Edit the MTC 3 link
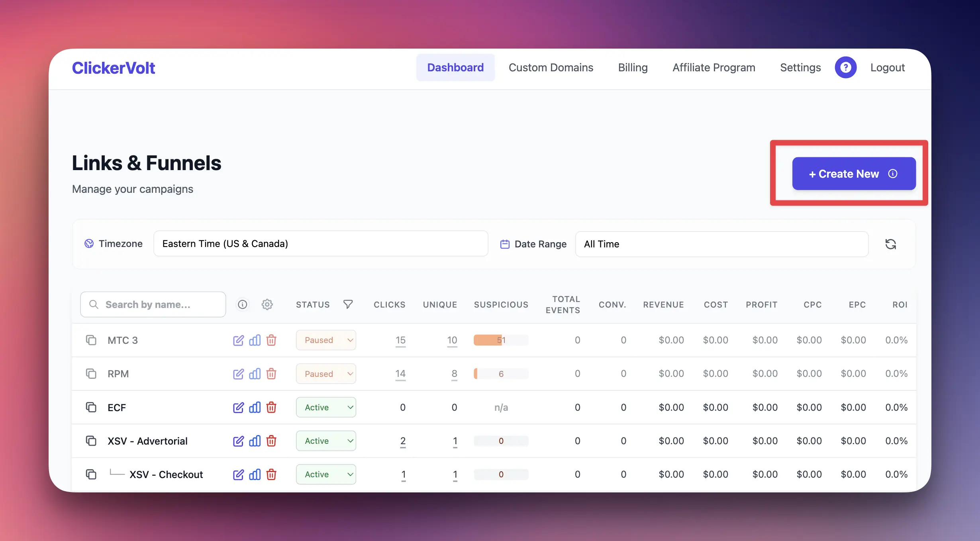 point(238,340)
